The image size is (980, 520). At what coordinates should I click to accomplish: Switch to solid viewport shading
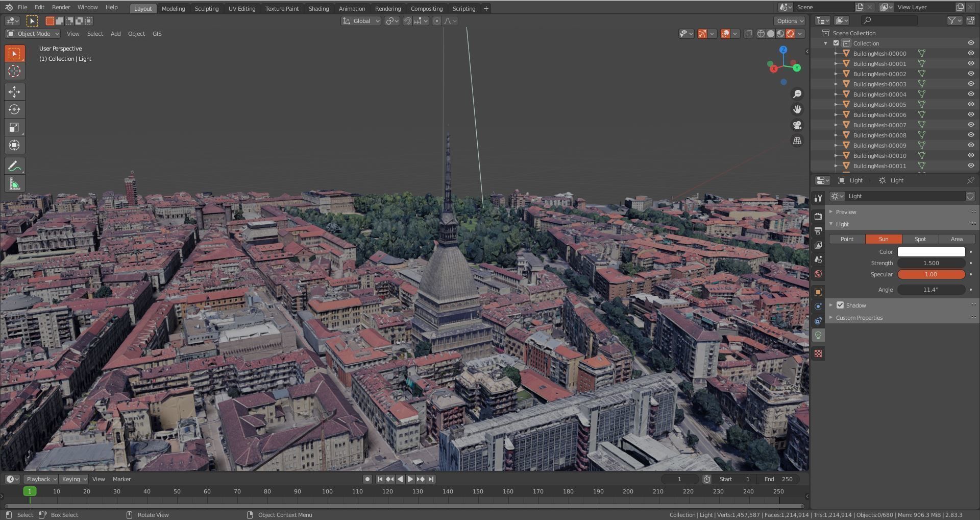click(771, 34)
